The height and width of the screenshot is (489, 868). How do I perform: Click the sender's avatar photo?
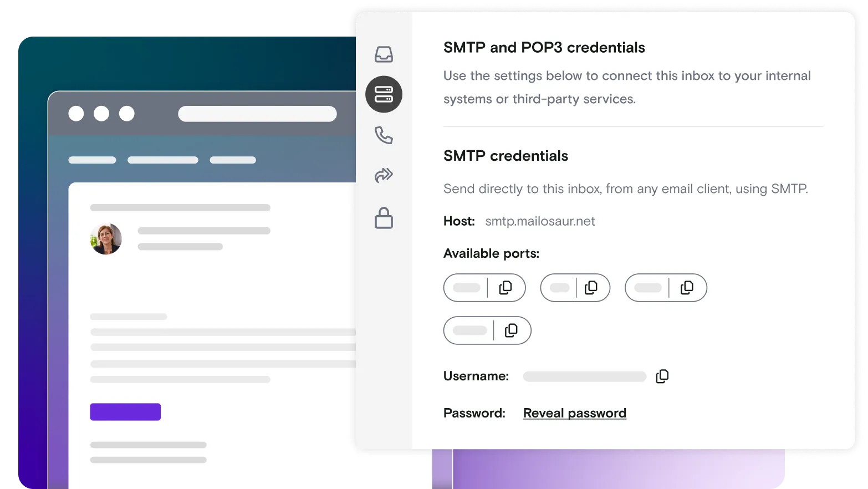coord(106,239)
